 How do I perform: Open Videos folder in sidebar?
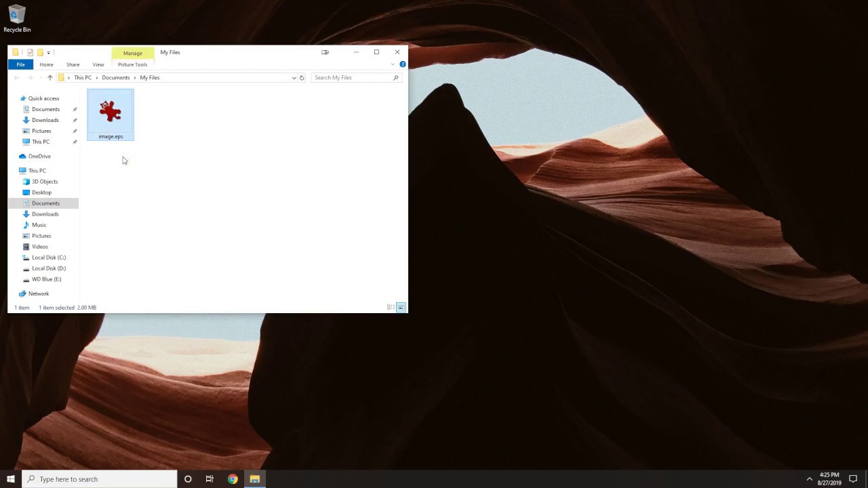pyautogui.click(x=40, y=247)
